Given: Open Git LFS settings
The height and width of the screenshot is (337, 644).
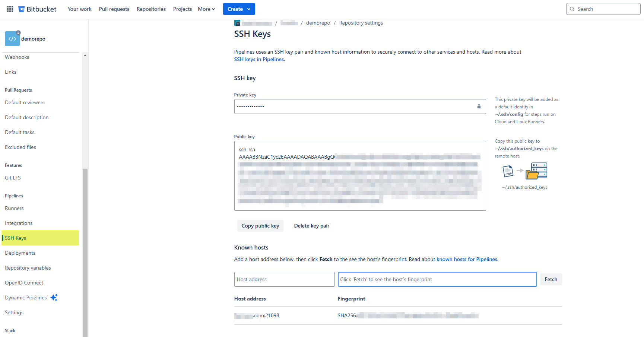Looking at the screenshot, I should tap(40, 178).
